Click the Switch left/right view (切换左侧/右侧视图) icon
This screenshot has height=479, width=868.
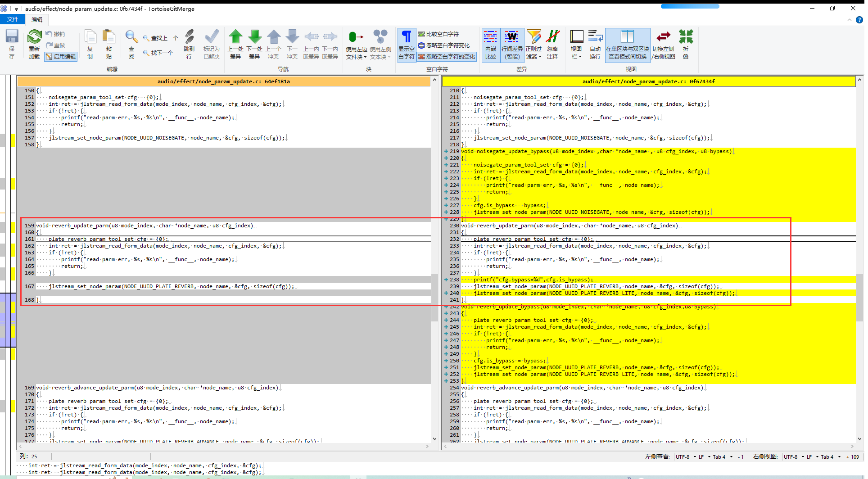pos(663,44)
